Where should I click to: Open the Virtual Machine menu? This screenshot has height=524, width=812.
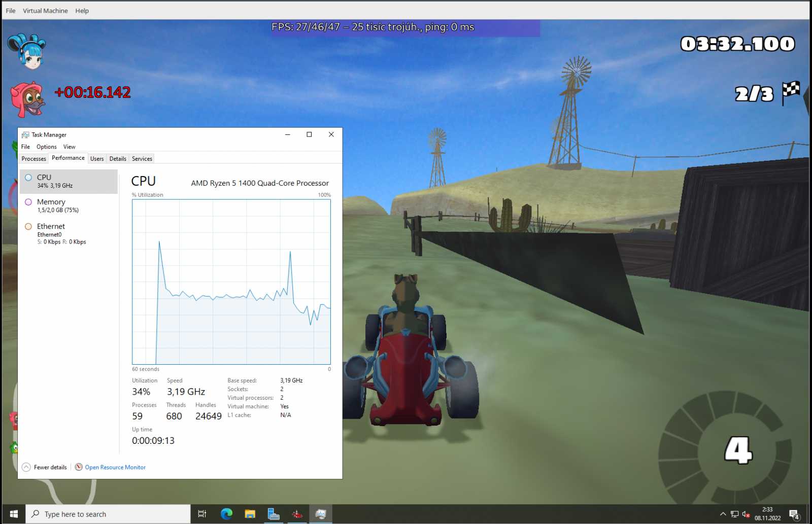coord(45,11)
